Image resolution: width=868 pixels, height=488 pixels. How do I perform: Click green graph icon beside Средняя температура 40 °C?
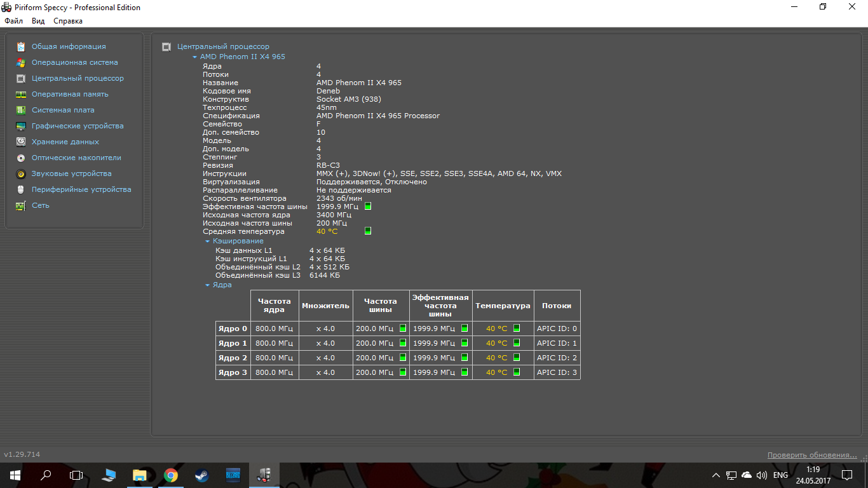[368, 231]
